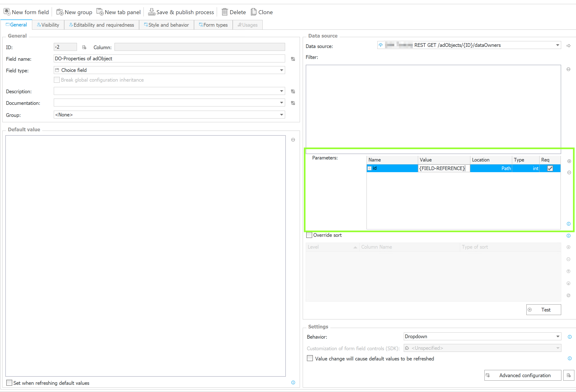Click the Test button

[544, 310]
